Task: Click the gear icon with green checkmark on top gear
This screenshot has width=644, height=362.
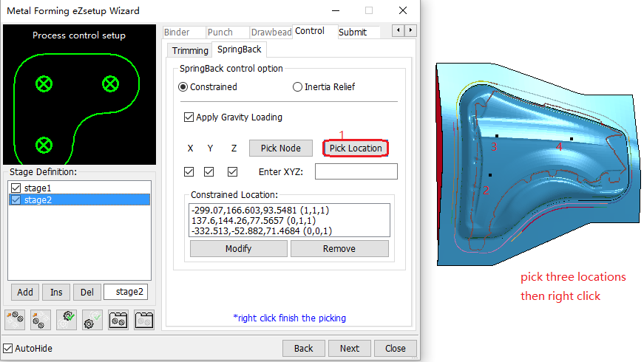Action: point(67,320)
